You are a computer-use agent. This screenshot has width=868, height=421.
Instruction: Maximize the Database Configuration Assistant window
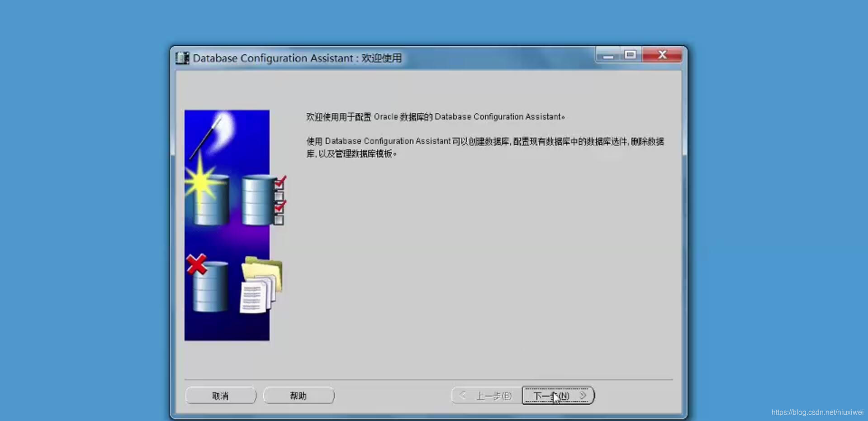[x=631, y=55]
